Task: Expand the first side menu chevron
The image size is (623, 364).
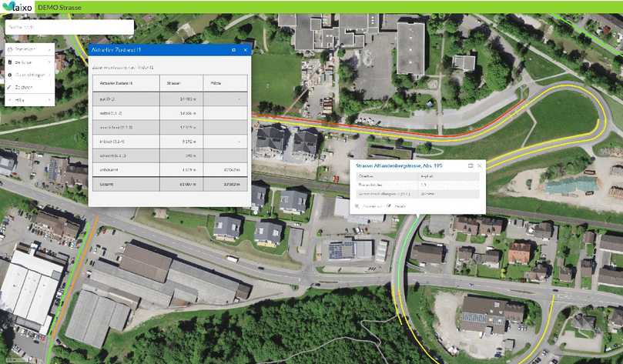Action: pyautogui.click(x=49, y=48)
